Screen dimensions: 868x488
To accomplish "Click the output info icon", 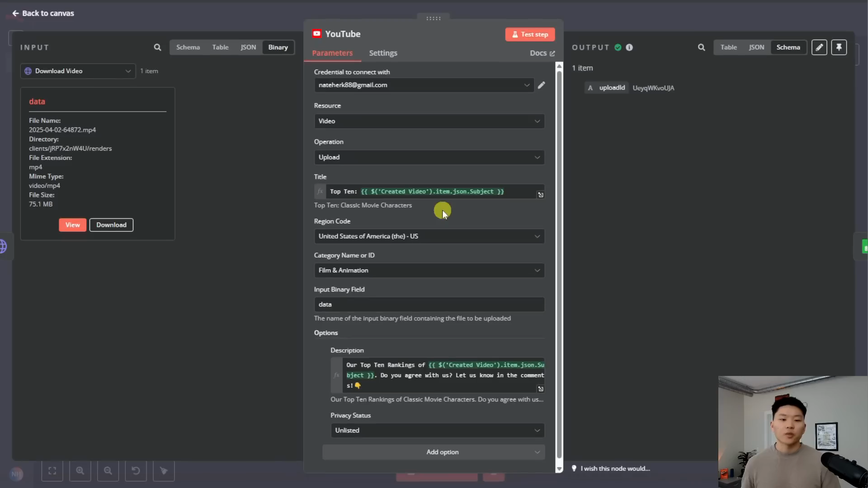I will tap(629, 47).
